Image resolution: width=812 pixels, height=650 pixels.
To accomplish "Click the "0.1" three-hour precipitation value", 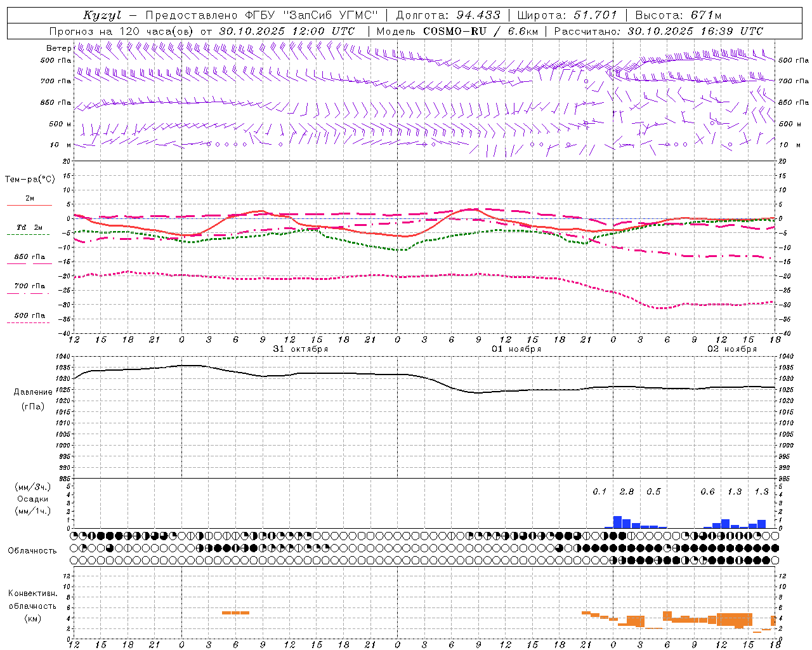I will click(599, 492).
